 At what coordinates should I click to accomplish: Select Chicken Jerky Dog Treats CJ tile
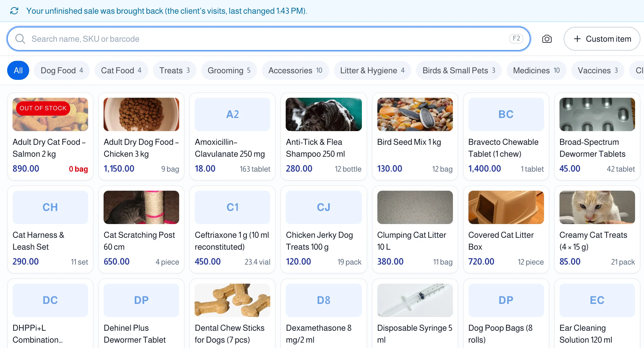324,207
